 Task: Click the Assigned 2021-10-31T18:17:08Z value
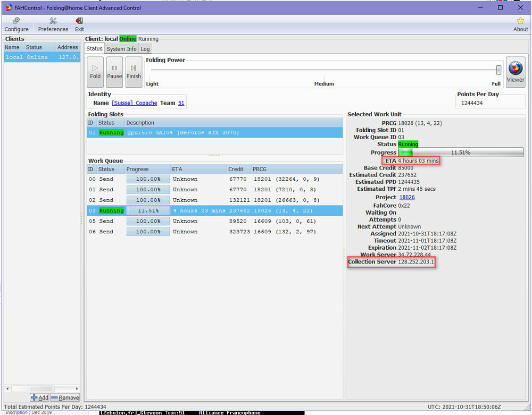click(427, 233)
